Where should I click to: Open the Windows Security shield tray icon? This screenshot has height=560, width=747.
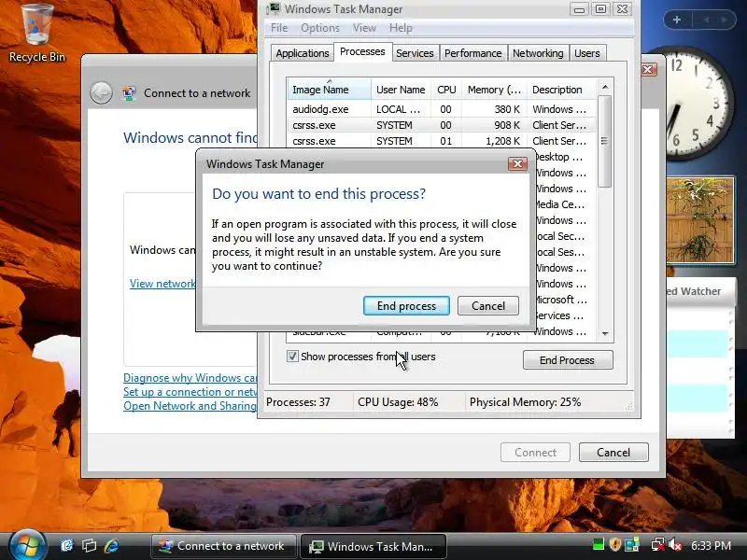coord(615,544)
